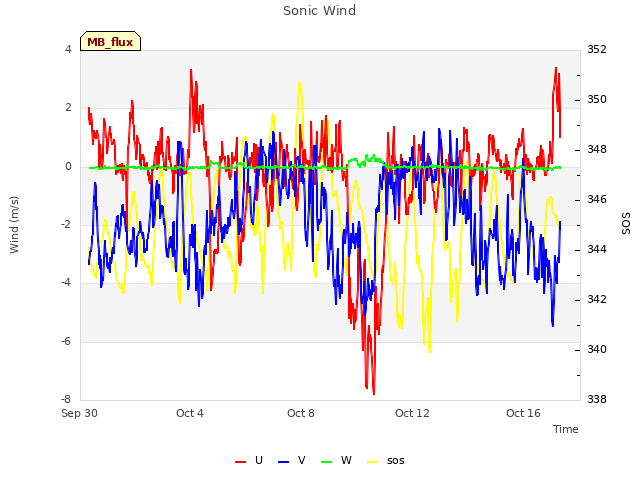Click the Oct 8 date tick label

tap(301, 413)
